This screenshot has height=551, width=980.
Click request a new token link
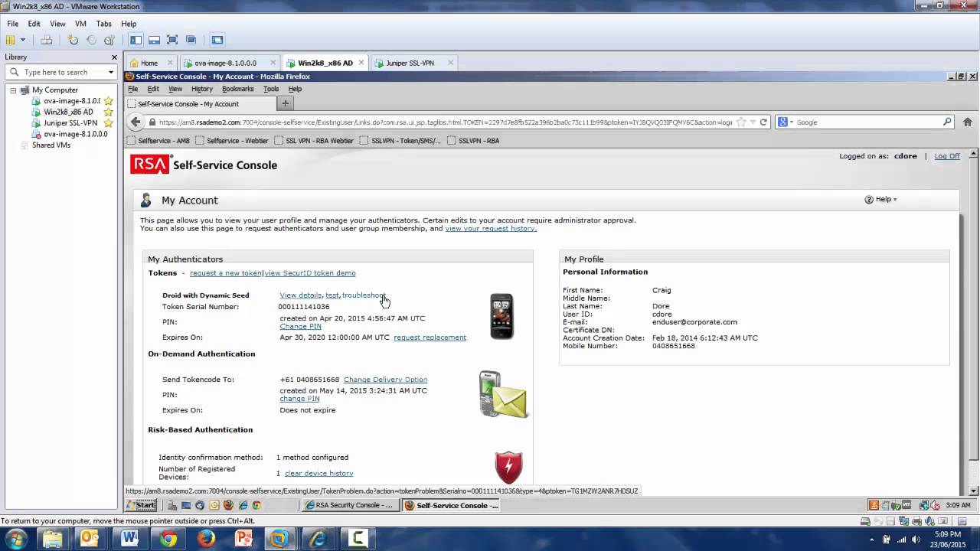226,273
